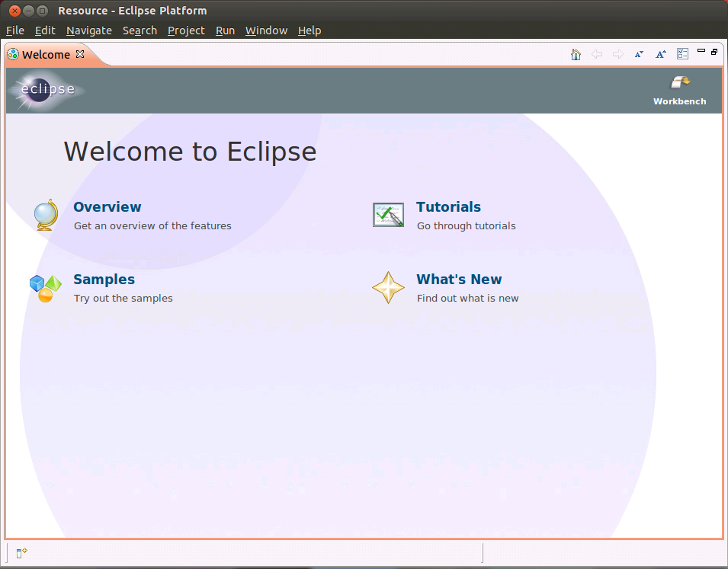Click the Navigate Forward arrow icon
The image size is (728, 569).
pos(618,54)
